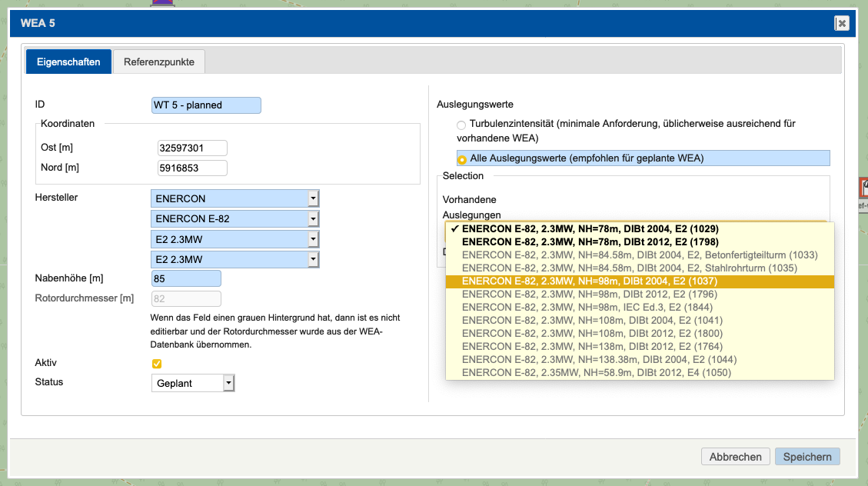Close the WEA 5 dialog
Screen dimensions: 868x486
point(842,23)
